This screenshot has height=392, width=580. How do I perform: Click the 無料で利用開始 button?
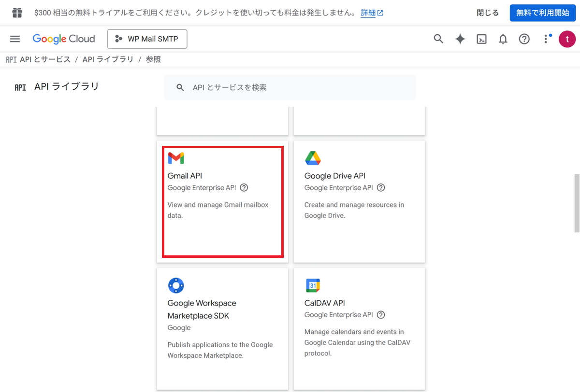coord(542,13)
